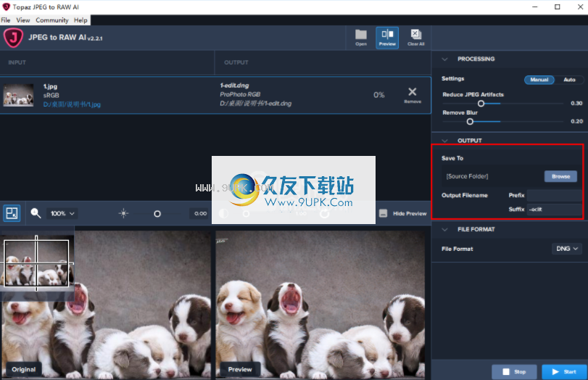Click the Prefix input field

(x=554, y=196)
